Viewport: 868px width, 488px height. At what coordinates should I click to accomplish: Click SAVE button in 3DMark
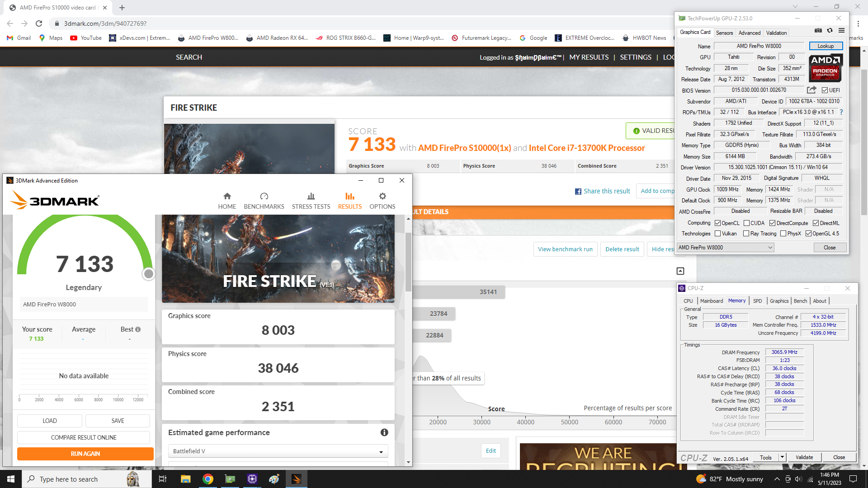(118, 421)
